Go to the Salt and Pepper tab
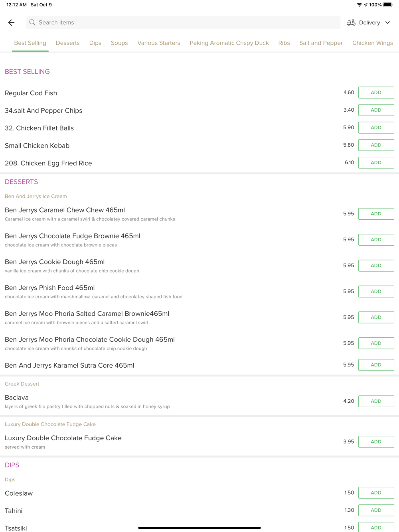 point(321,43)
